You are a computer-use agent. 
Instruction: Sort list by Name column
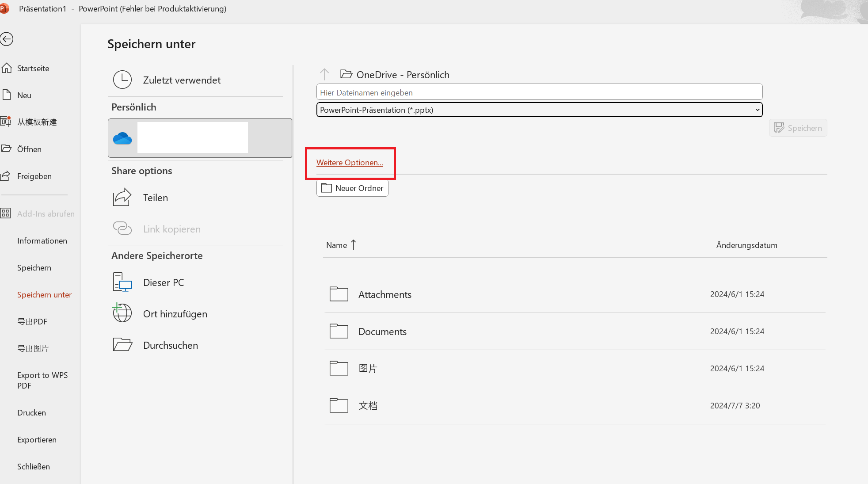(337, 245)
